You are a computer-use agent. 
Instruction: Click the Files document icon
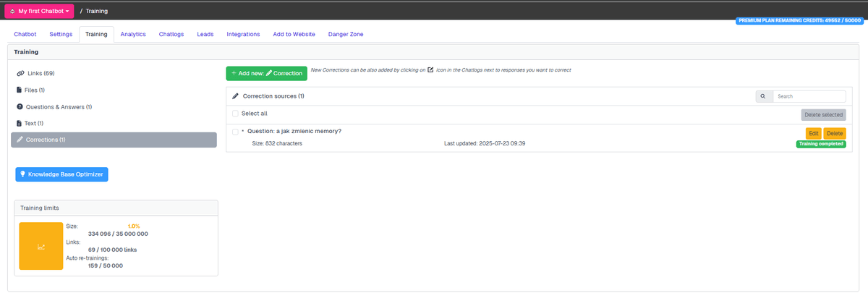pos(19,90)
